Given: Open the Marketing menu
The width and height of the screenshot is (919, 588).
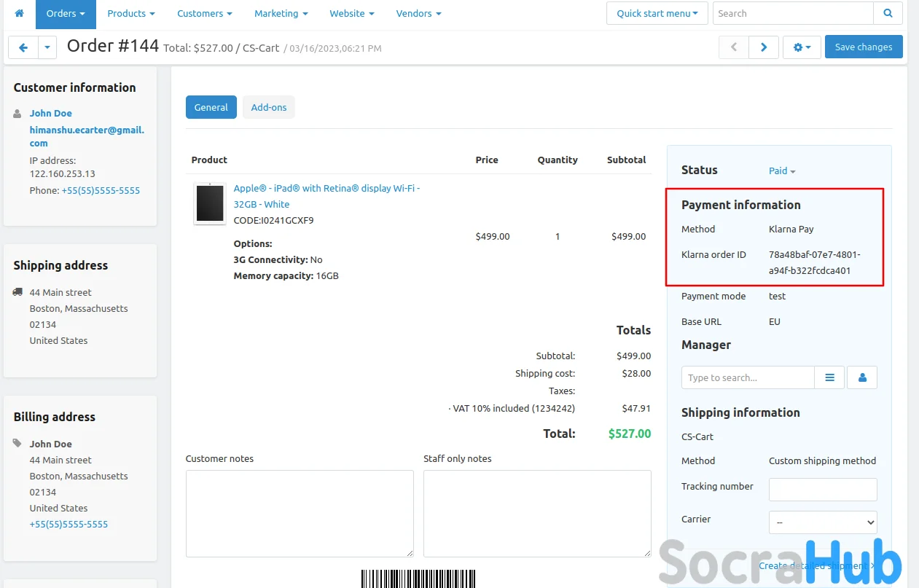Looking at the screenshot, I should pos(281,14).
